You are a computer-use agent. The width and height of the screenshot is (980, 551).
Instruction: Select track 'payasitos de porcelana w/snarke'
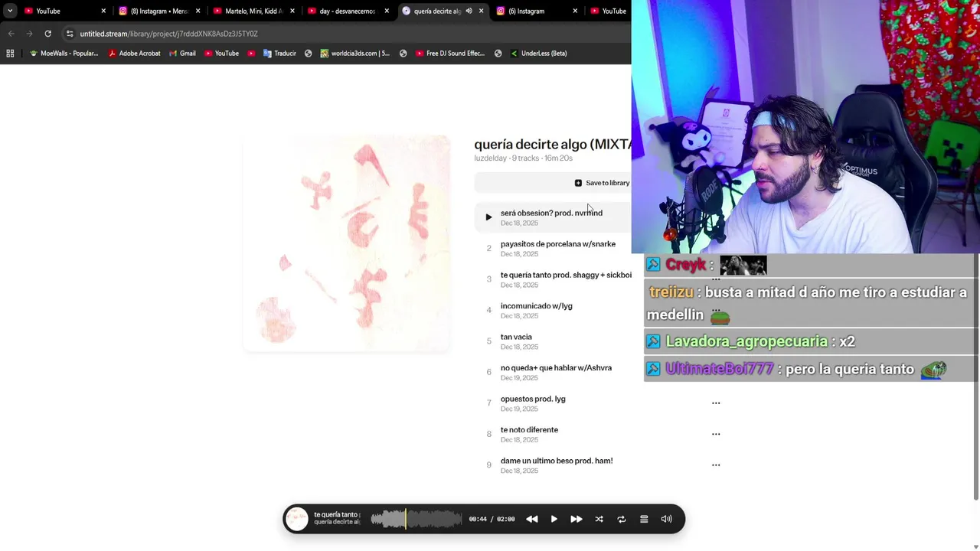[x=558, y=244]
